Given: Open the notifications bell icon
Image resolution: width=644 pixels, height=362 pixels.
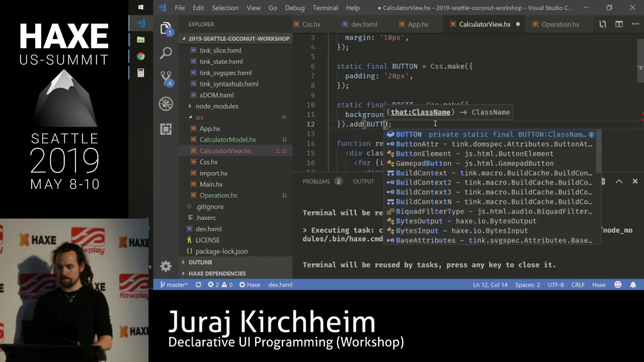Looking at the screenshot, I should [632, 285].
